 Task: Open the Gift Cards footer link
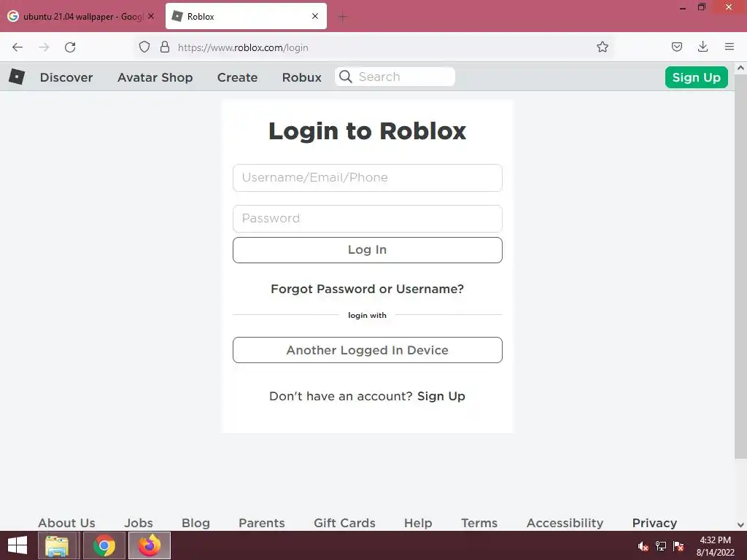click(x=344, y=523)
